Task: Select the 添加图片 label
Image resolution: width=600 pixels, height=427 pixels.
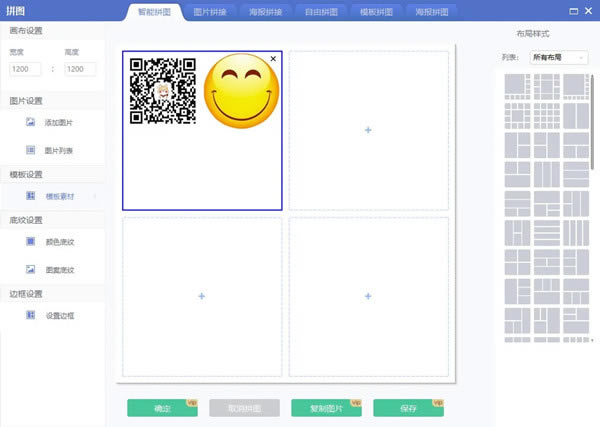Action: [59, 123]
